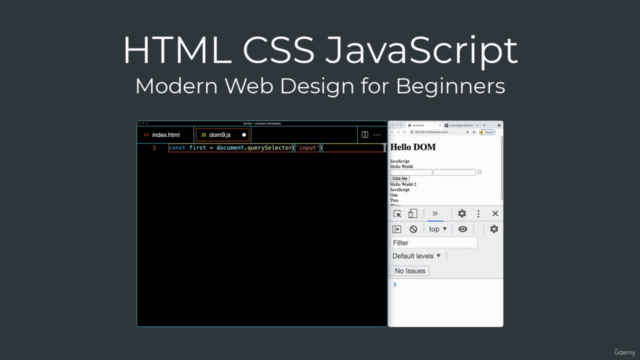Click the 'One' list text
This screenshot has height=360, width=640.
(393, 195)
